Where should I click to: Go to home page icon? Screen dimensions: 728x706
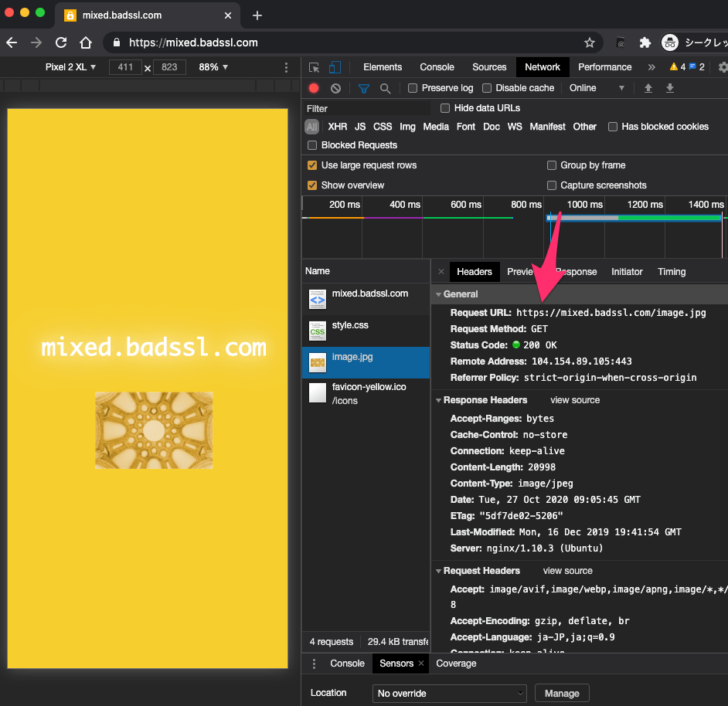pyautogui.click(x=86, y=42)
